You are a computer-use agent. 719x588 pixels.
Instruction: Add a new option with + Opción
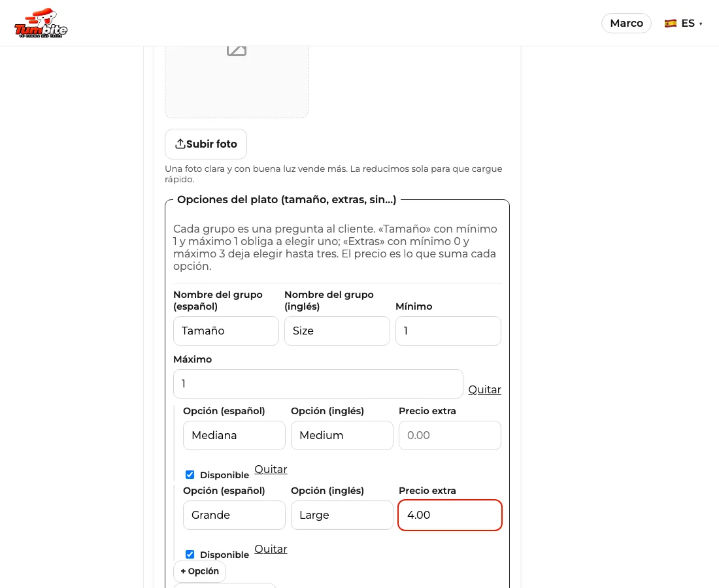199,572
